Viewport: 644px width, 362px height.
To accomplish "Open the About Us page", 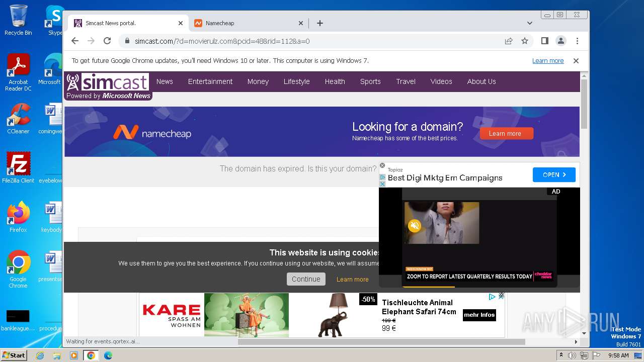I will pos(481,81).
